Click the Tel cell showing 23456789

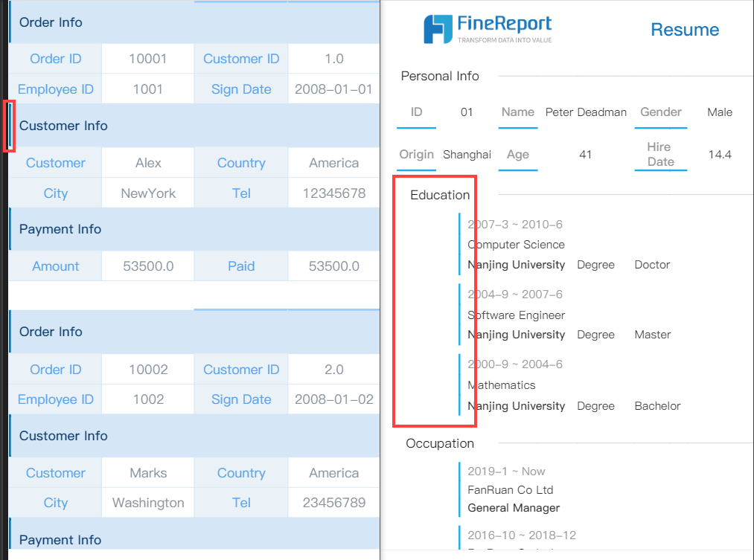pos(333,502)
